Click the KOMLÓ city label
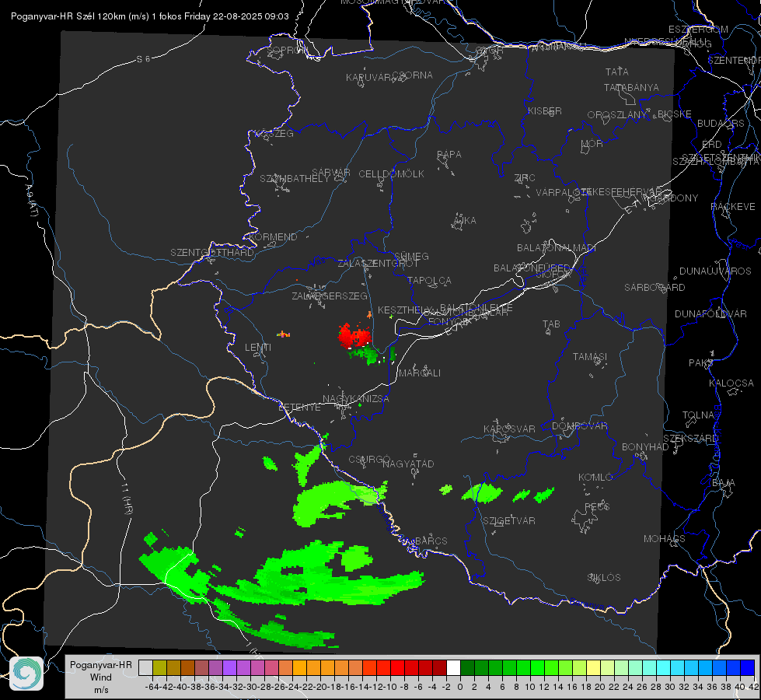 [595, 478]
